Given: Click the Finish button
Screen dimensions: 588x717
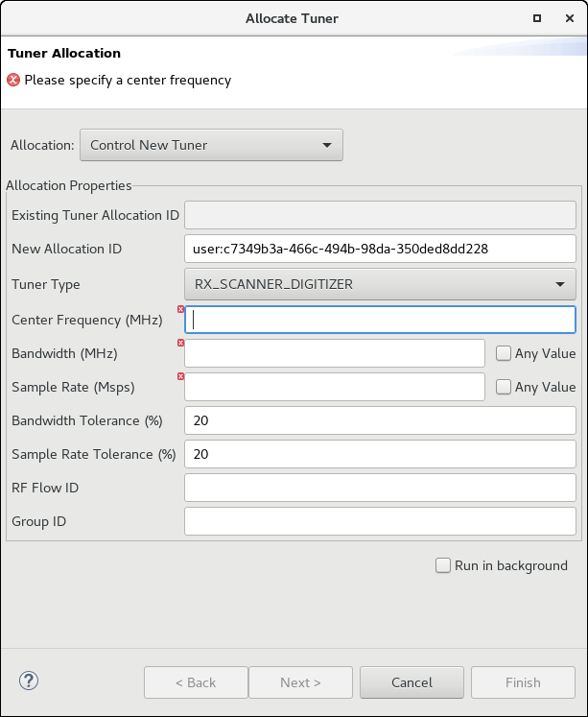Looking at the screenshot, I should 523,682.
